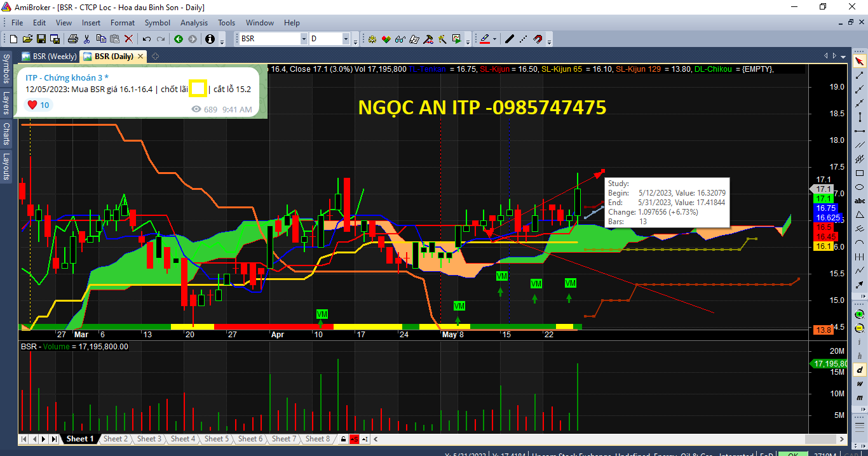
Task: Switch to BSR (Weekly) tab
Action: click(49, 57)
